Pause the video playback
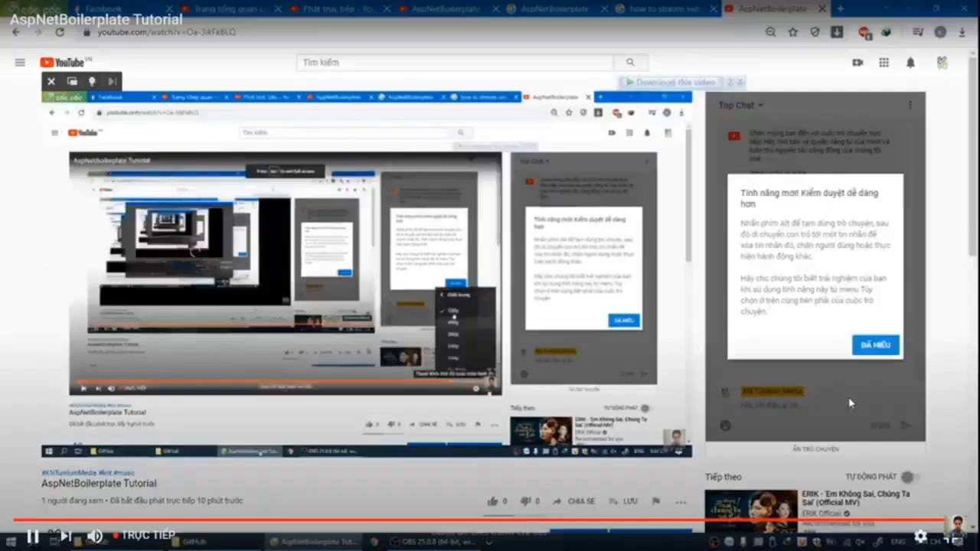Screen dimensions: 980x551 coord(33,536)
